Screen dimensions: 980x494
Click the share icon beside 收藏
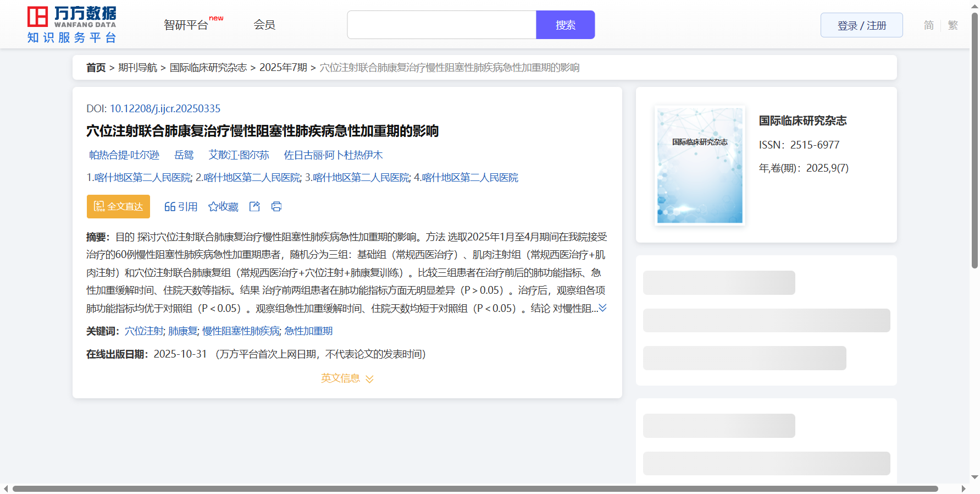tap(254, 206)
